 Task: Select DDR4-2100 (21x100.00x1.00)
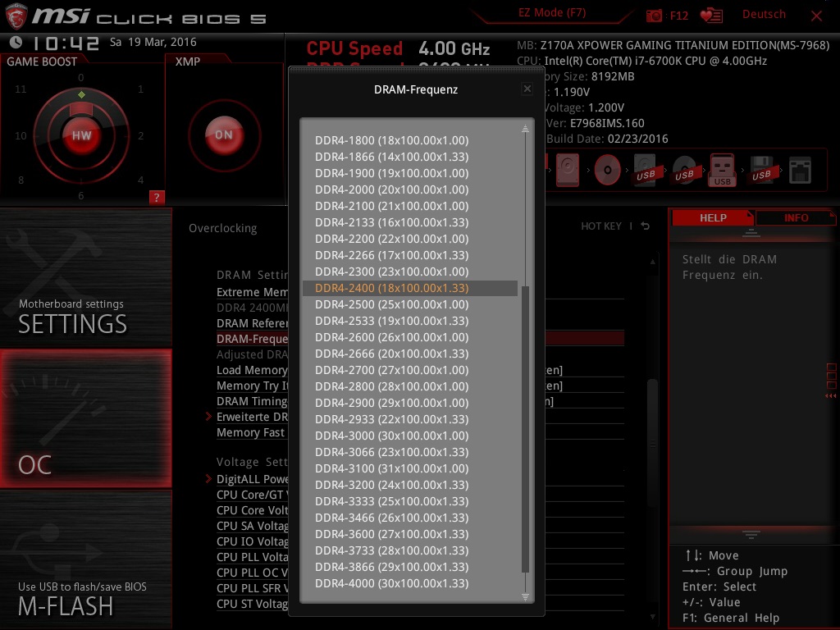point(410,206)
